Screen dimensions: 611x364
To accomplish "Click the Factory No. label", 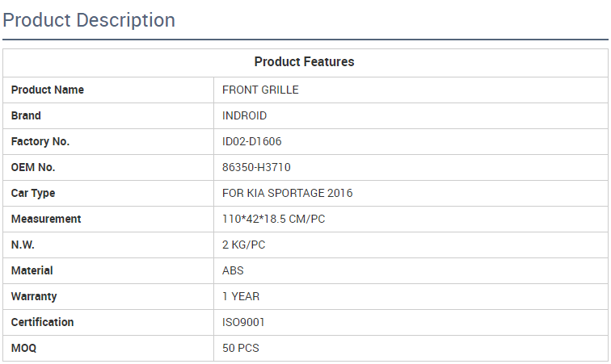I will click(x=40, y=141).
